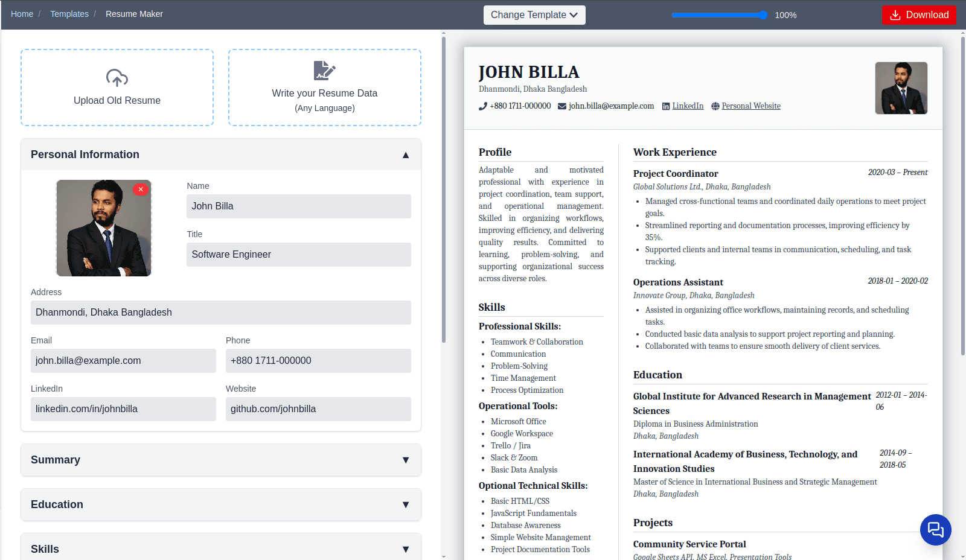Click inside the Name input field
Image resolution: width=966 pixels, height=560 pixels.
pos(298,206)
